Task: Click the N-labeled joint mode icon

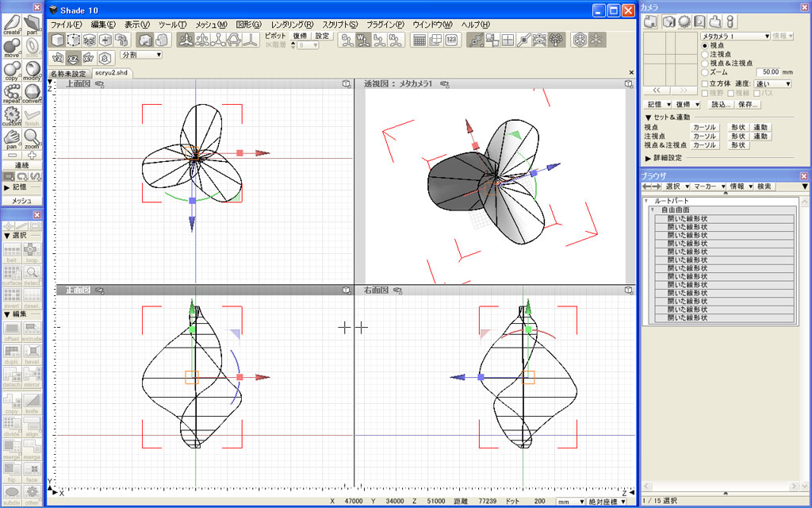Action: (395, 40)
